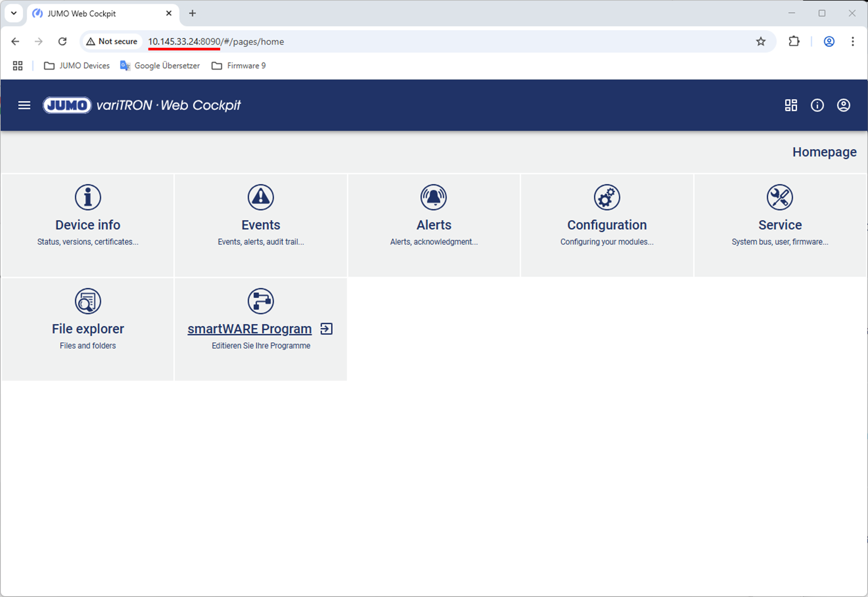Open the JUMO Devices bookmark folder
Screen dimensions: 868x597
coord(77,66)
